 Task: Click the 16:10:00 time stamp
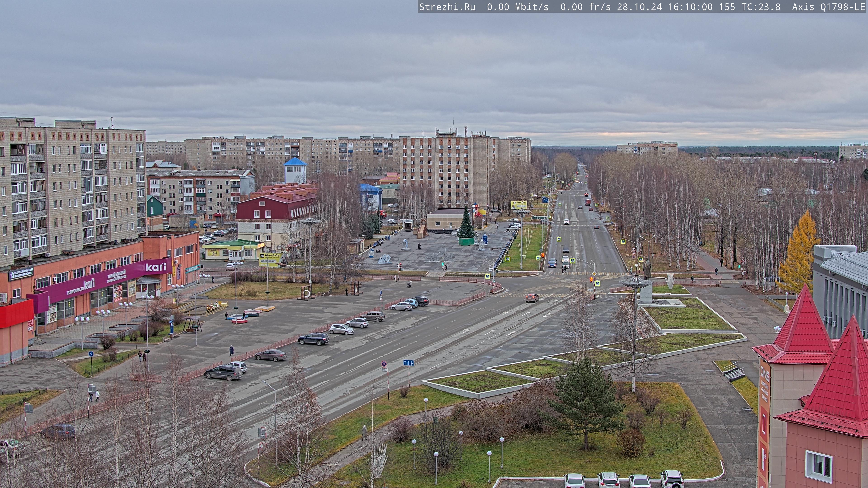coord(690,7)
